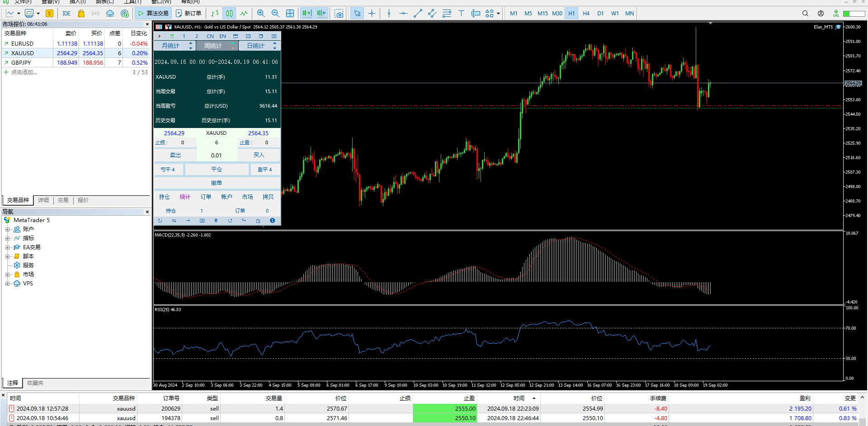
Task: Expand the 指标 node in navigator tree
Action: point(7,238)
